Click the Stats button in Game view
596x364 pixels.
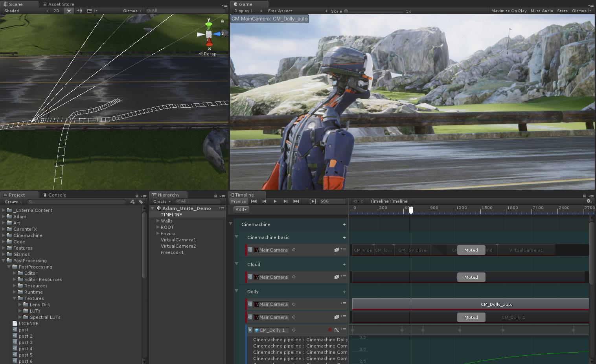(x=562, y=11)
